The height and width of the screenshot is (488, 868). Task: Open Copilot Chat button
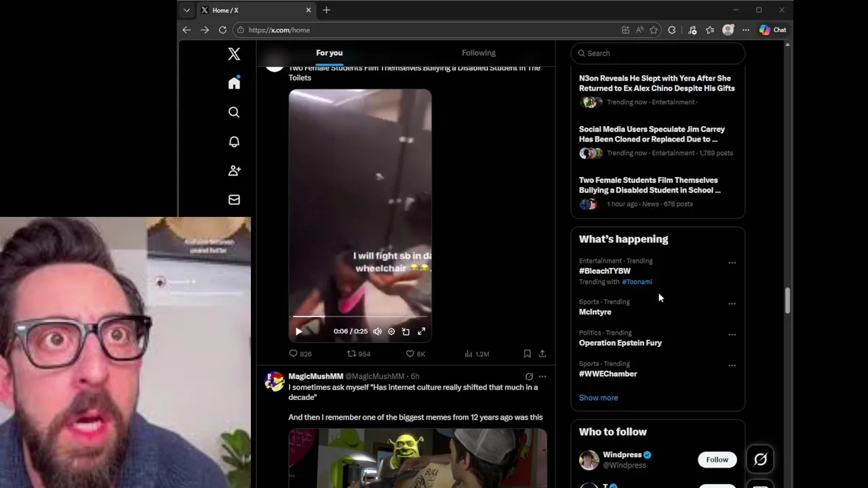click(x=773, y=30)
